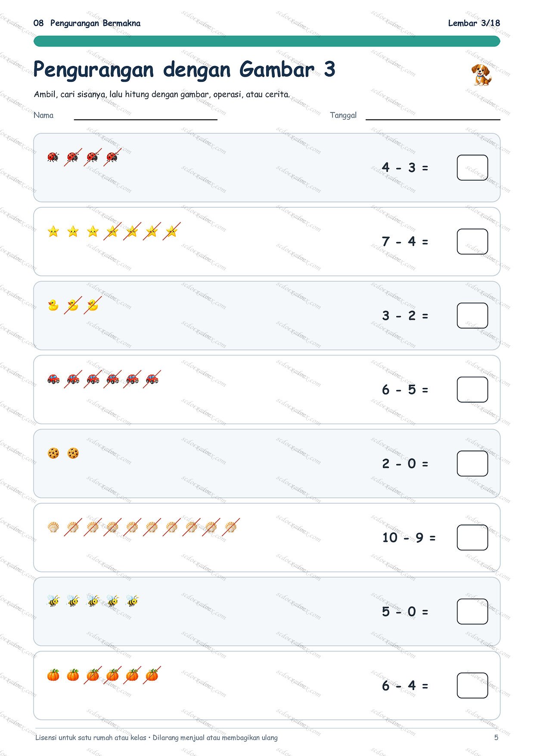The image size is (534, 756).
Task: Click the uncrossed rubber duck
Action: (53, 305)
